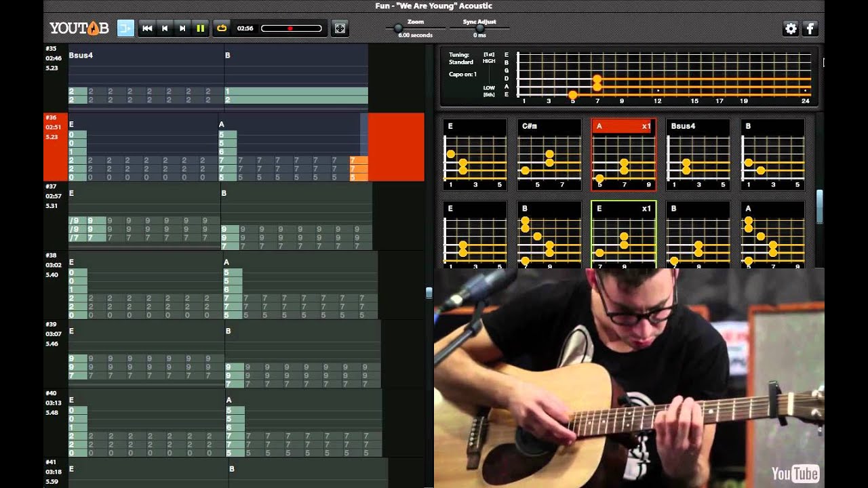
Task: Skip to the next measure
Action: (x=182, y=28)
